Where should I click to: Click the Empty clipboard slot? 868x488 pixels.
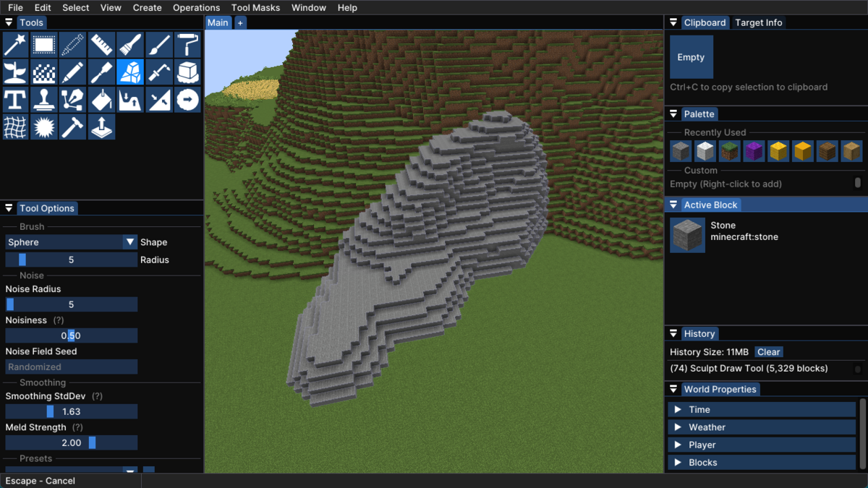[691, 56]
